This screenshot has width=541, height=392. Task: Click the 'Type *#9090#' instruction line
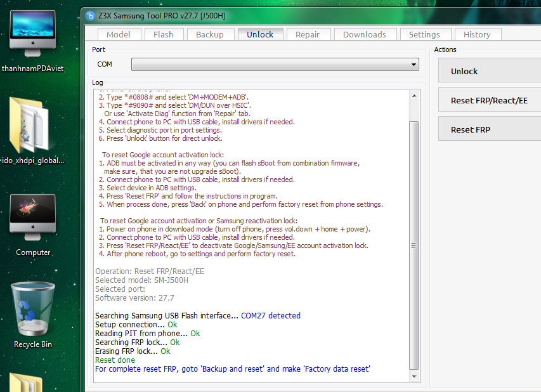(x=175, y=105)
